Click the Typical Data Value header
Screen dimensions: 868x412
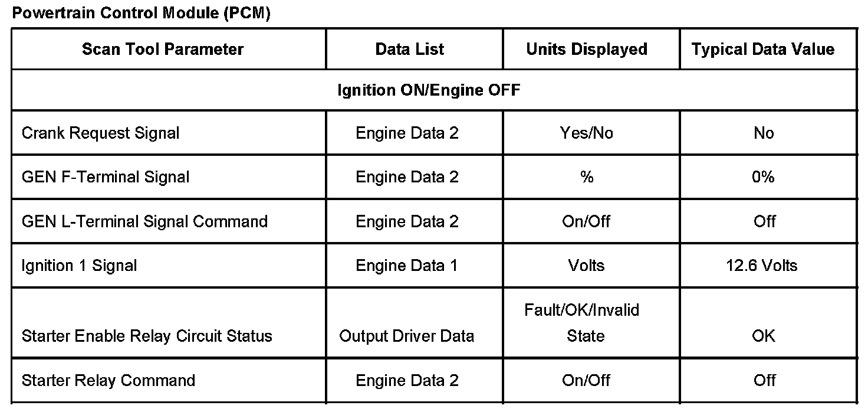pyautogui.click(x=763, y=49)
